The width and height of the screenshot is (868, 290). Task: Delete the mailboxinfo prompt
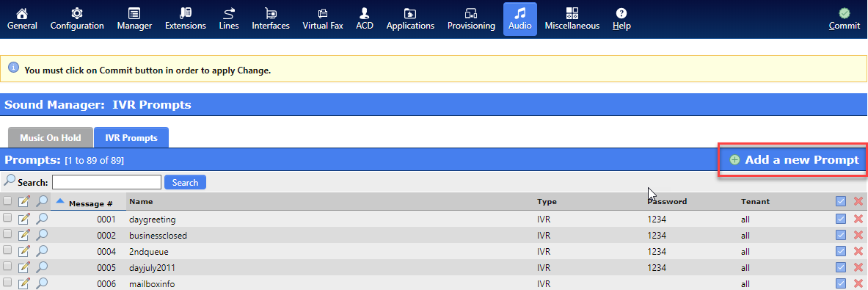point(858,283)
